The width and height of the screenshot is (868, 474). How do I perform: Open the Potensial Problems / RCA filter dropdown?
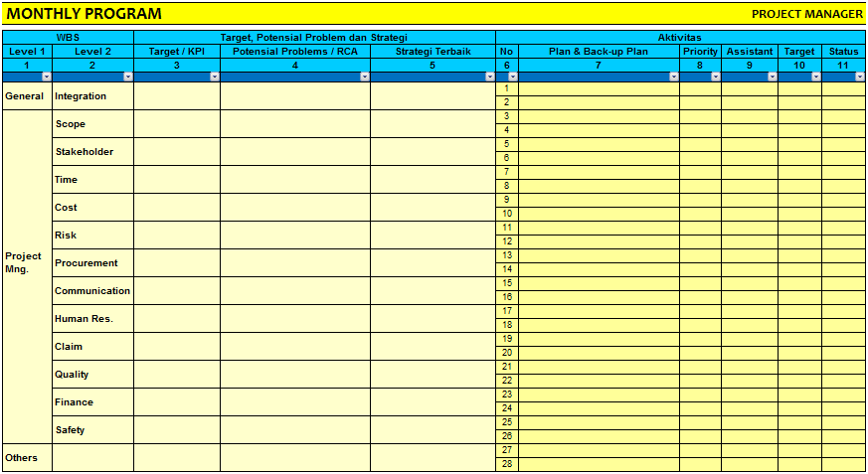click(364, 77)
